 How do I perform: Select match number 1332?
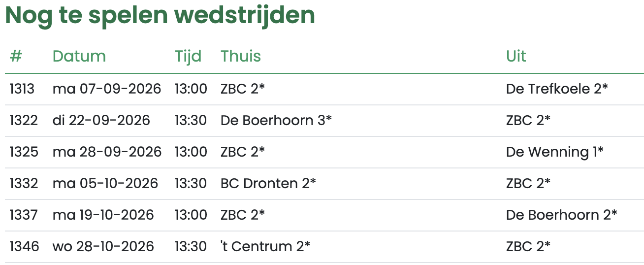click(24, 183)
